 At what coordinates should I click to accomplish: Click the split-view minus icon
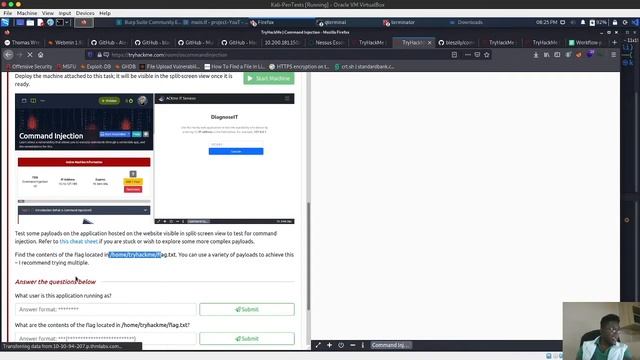pyautogui.click(x=353, y=345)
